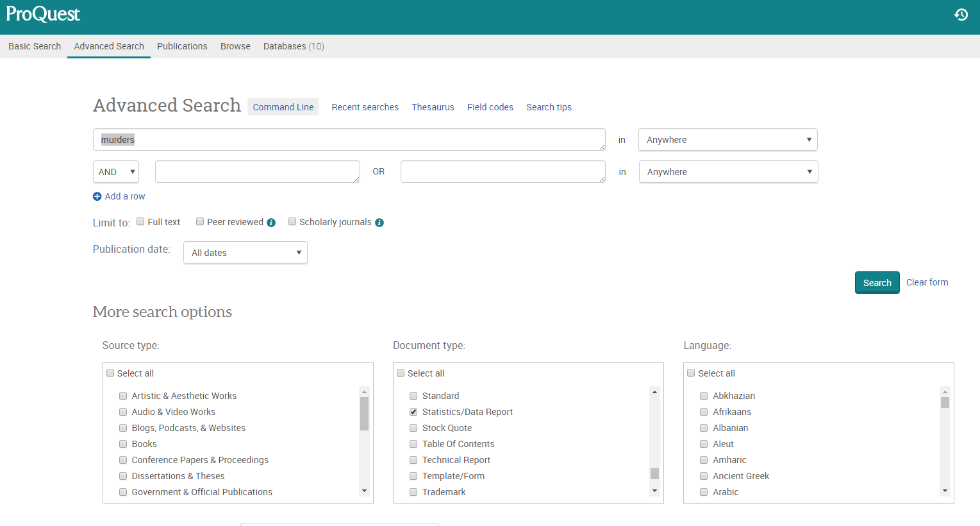Open the Scholarly journals info icon
980x526 pixels.
(x=379, y=223)
